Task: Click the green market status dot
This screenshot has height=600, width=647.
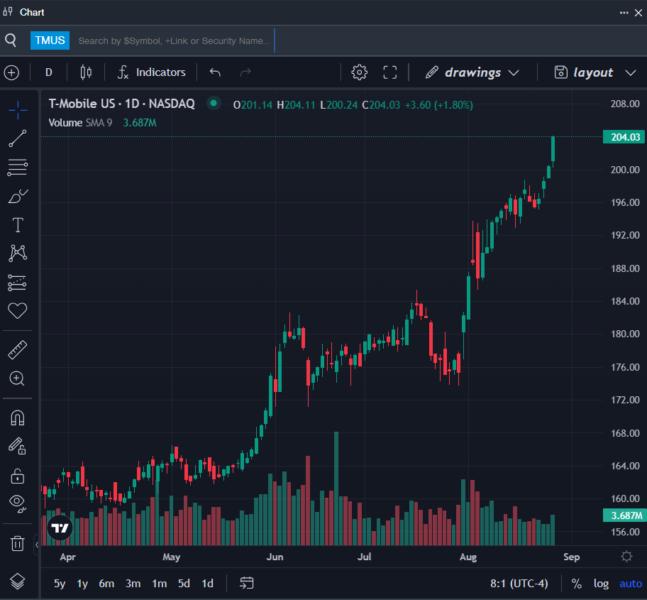Action: pos(213,103)
